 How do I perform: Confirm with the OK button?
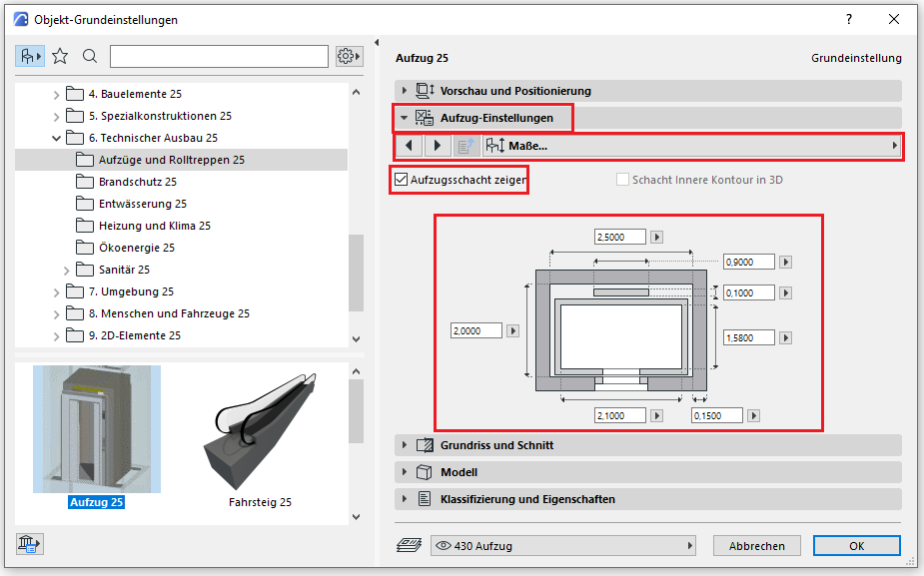pyautogui.click(x=856, y=546)
